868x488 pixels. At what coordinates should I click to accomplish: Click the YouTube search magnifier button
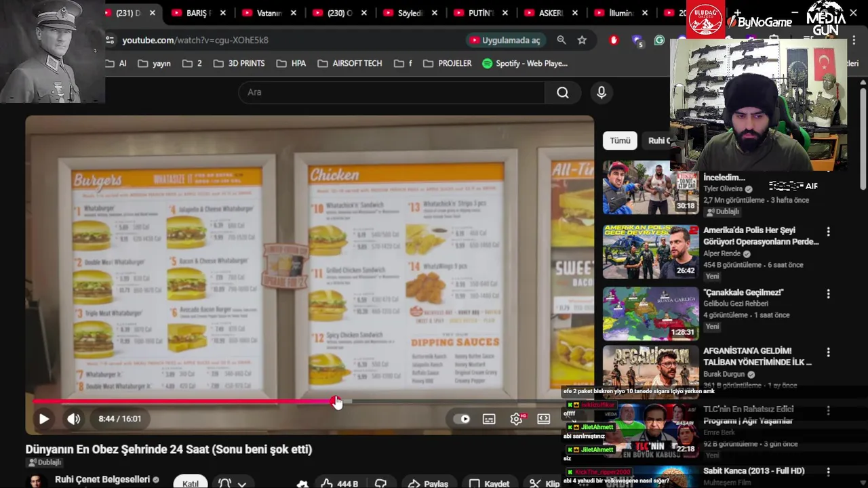tap(563, 92)
